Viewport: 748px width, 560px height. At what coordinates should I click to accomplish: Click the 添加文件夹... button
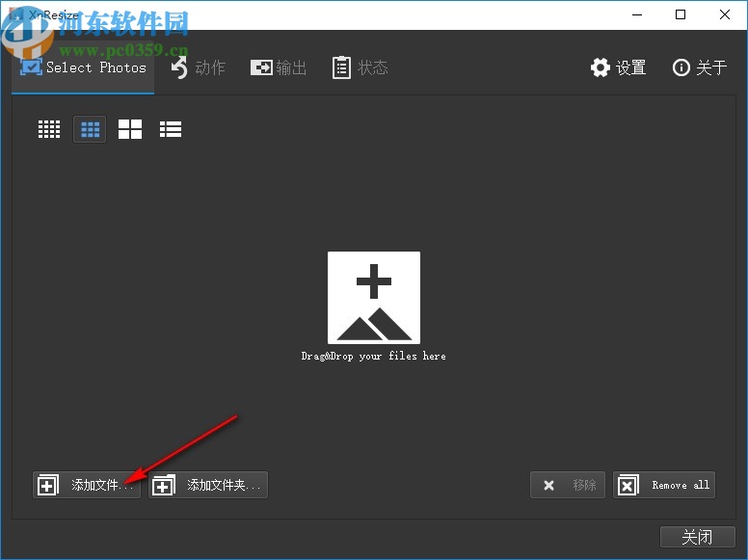tap(208, 485)
